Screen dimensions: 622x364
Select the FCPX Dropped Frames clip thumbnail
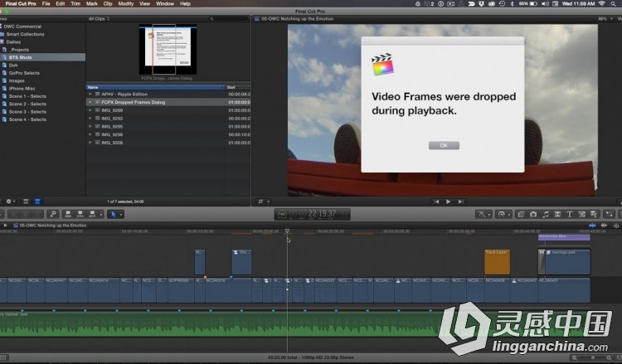pyautogui.click(x=168, y=49)
